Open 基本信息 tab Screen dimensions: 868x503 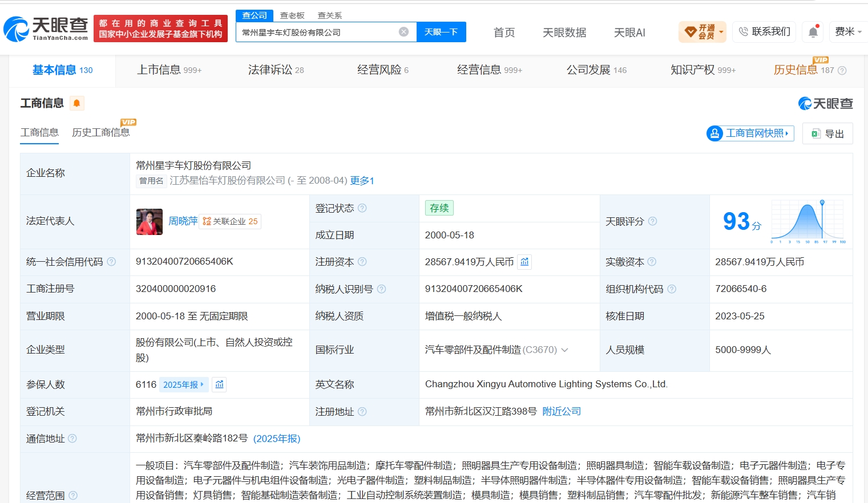click(x=62, y=70)
